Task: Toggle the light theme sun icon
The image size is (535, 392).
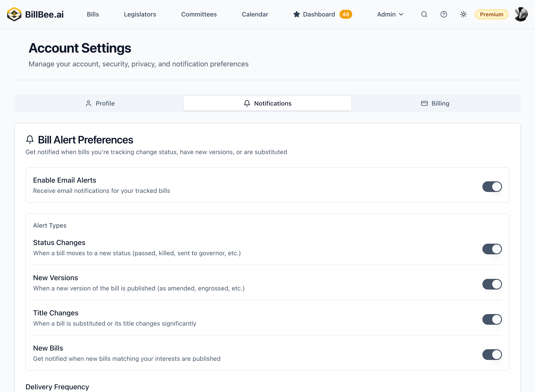Action: pos(463,14)
